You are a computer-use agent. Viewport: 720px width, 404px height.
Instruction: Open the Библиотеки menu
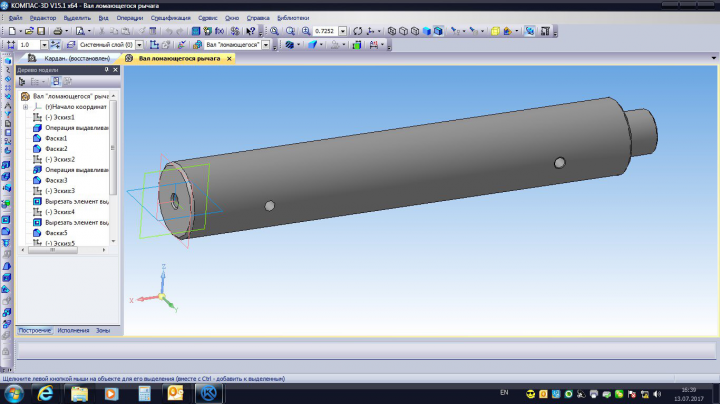[x=293, y=18]
